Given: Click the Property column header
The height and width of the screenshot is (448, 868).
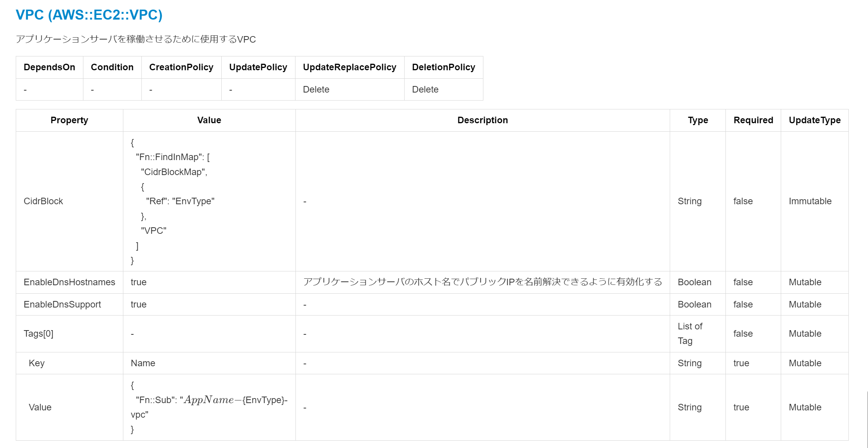Looking at the screenshot, I should click(70, 120).
